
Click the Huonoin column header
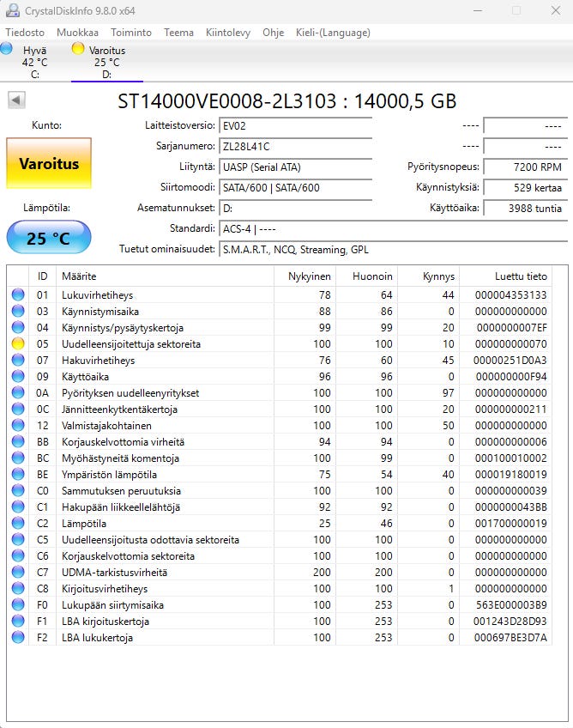coord(366,276)
